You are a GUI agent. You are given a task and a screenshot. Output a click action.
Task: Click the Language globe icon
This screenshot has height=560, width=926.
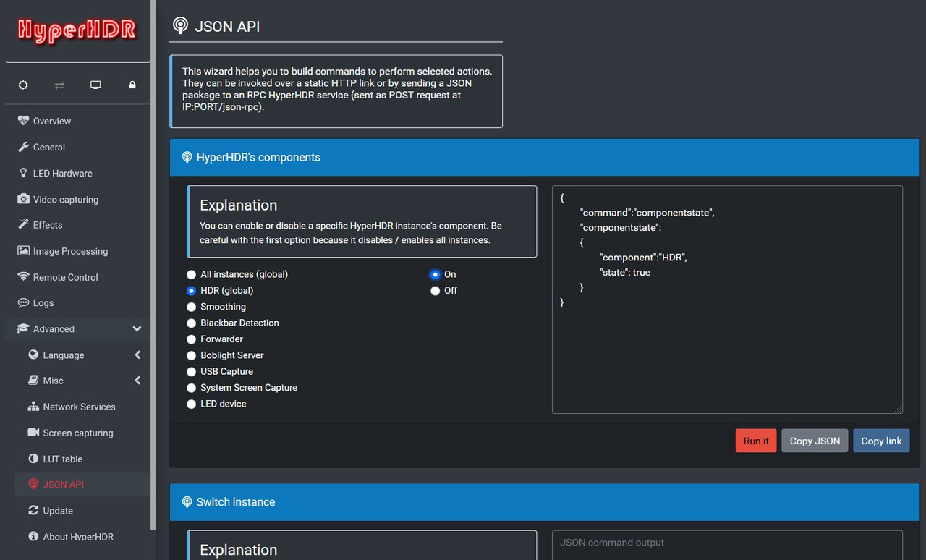point(33,355)
